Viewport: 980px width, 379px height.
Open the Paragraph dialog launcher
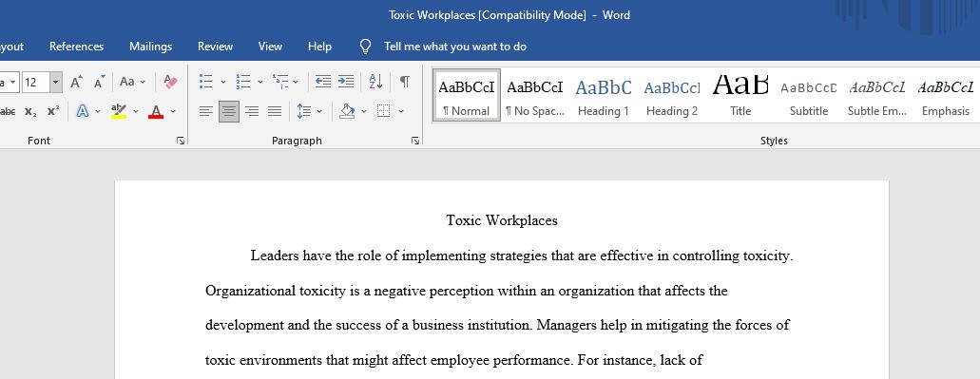415,142
